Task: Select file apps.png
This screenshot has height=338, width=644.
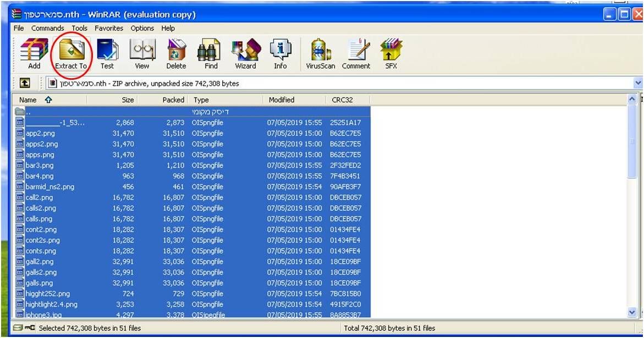Action: click(40, 155)
